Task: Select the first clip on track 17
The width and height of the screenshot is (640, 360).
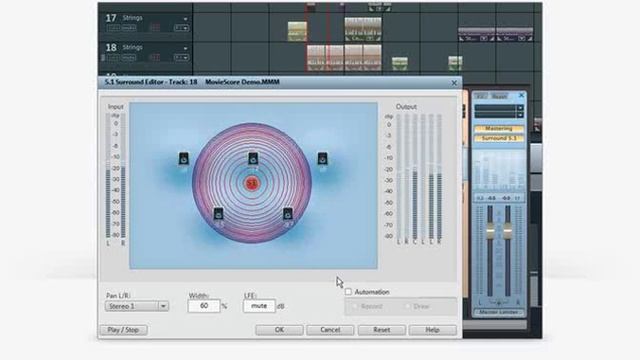Action: (297, 31)
